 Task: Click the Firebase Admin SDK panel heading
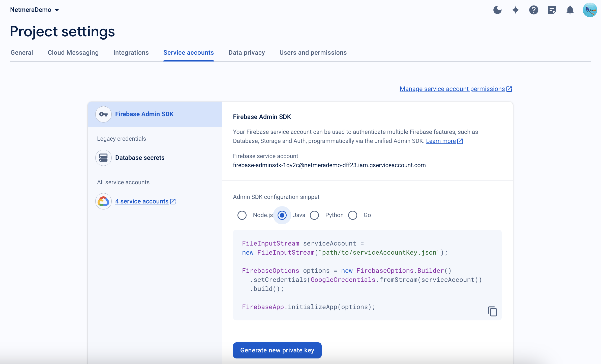(x=262, y=117)
